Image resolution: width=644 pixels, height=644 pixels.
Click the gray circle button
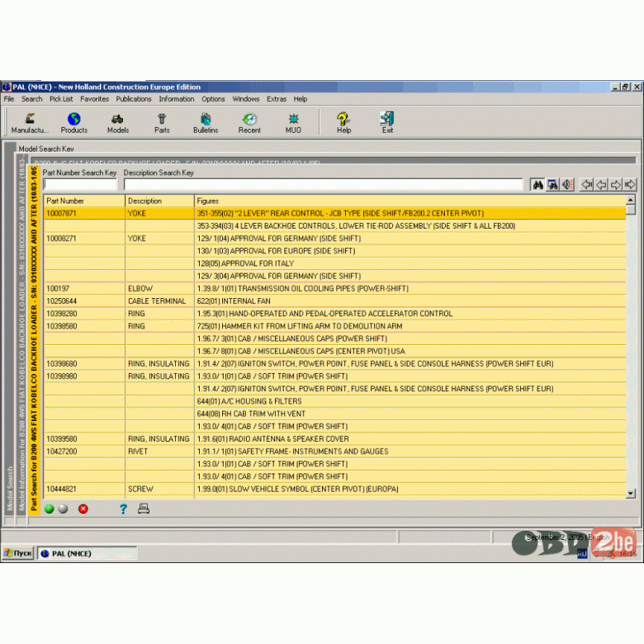[64, 509]
